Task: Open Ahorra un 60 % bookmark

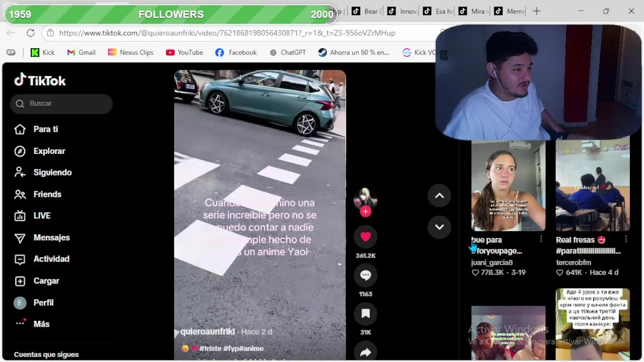Action: (354, 52)
